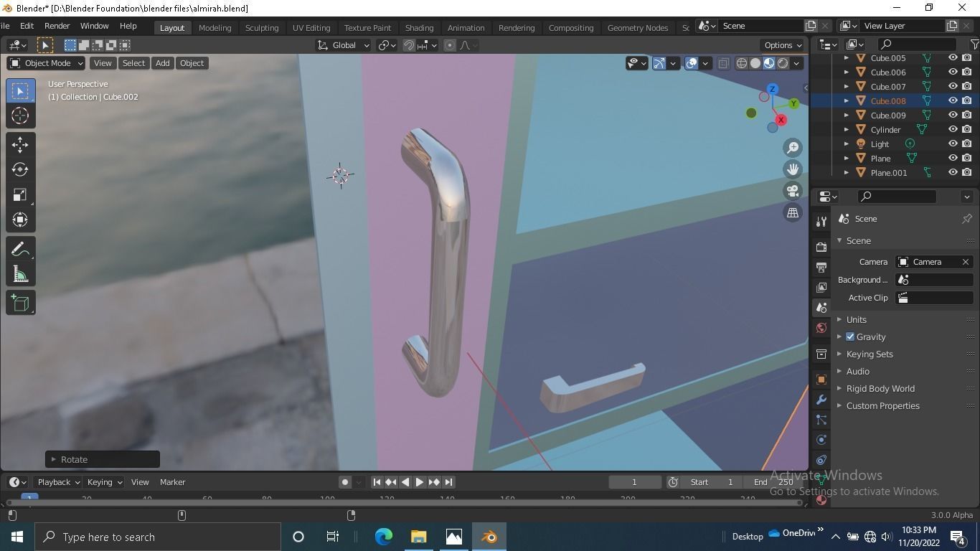Jump to the timeline end frame
980x551 pixels.
click(x=448, y=482)
